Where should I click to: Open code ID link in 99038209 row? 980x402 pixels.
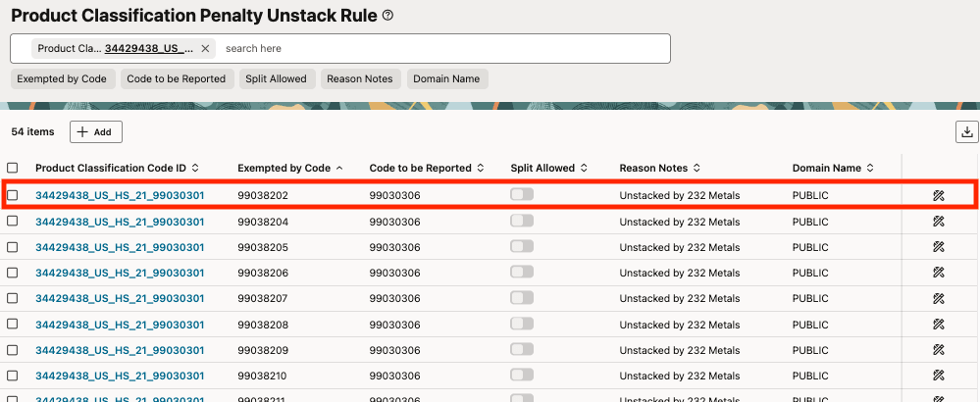120,350
